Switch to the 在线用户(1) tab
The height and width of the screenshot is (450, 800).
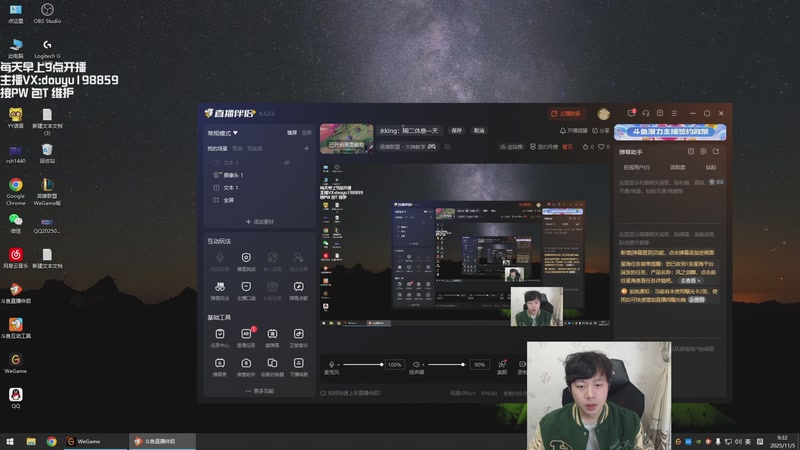coord(636,167)
